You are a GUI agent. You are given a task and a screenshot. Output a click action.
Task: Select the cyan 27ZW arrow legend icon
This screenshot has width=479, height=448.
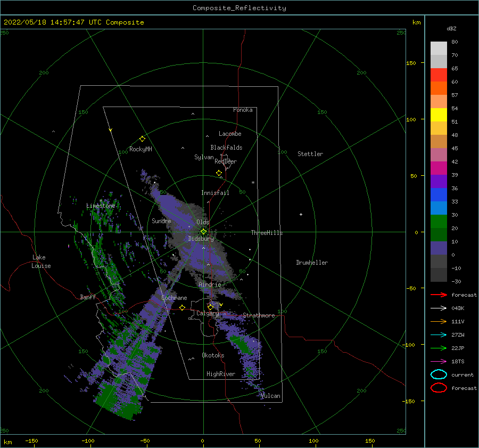pyautogui.click(x=439, y=335)
